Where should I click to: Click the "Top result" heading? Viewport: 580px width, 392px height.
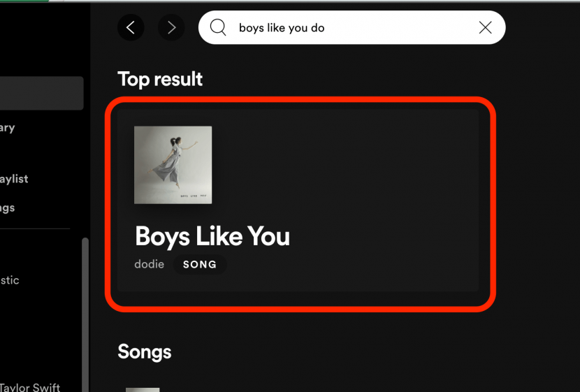tap(160, 79)
